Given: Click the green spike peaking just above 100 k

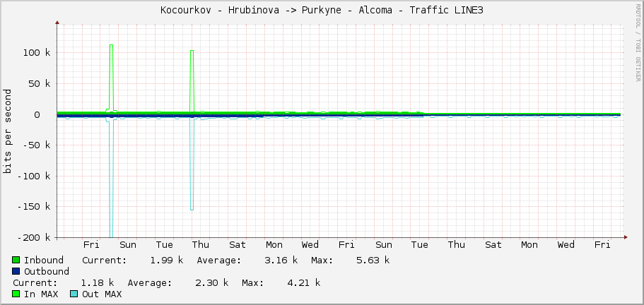Looking at the screenshot, I should 192,51.
